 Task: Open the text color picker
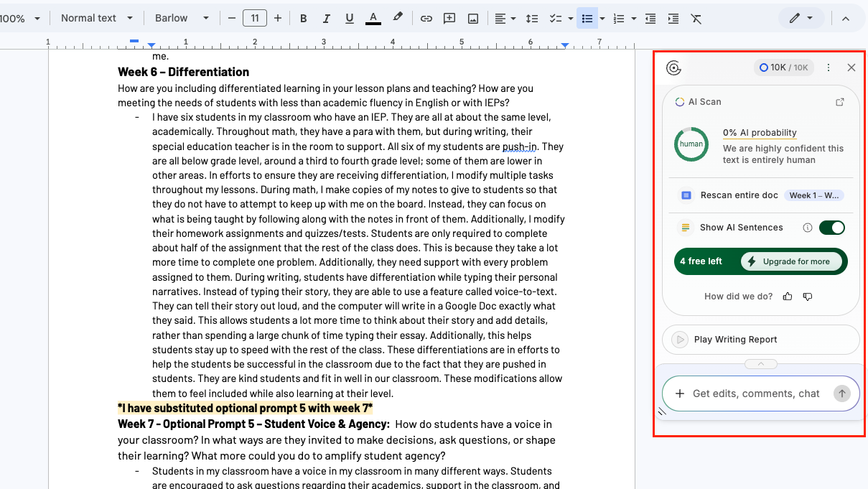tap(373, 19)
